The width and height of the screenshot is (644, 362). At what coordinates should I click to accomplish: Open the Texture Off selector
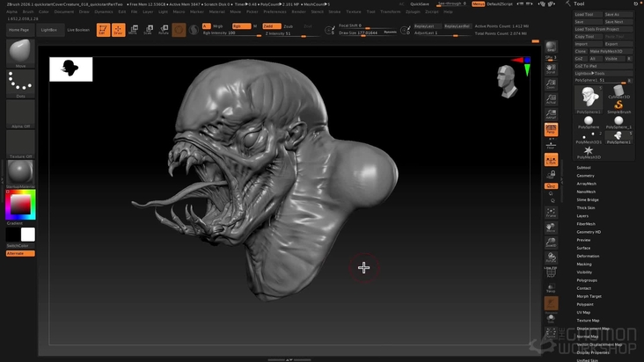pyautogui.click(x=20, y=145)
